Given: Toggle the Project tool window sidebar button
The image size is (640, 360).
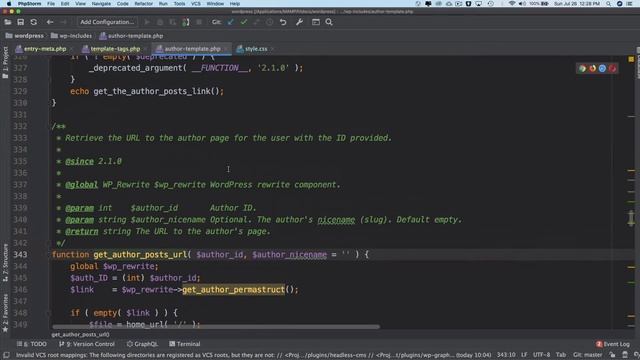Looking at the screenshot, I should [5, 62].
